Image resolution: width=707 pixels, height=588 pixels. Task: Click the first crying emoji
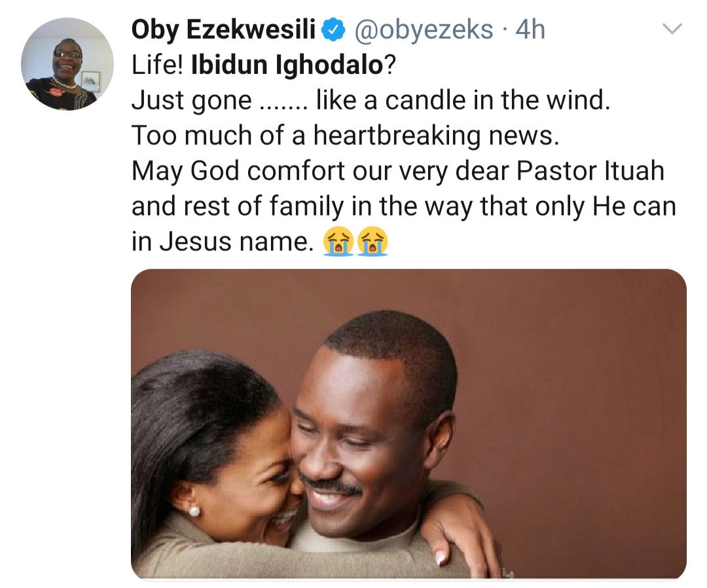338,242
